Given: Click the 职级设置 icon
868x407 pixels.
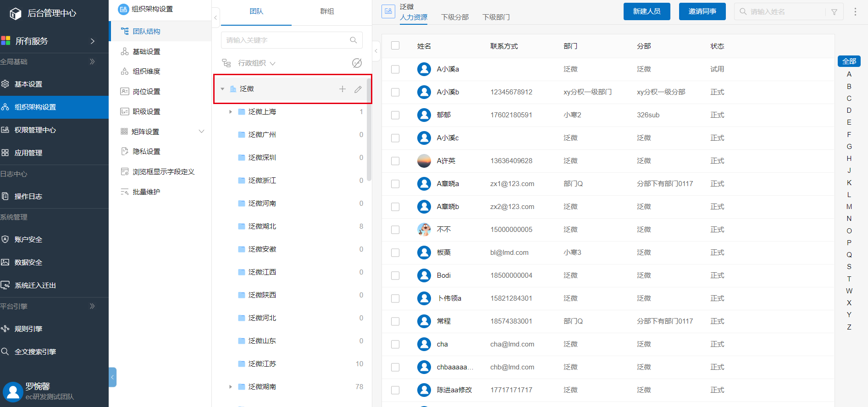Looking at the screenshot, I should tap(125, 111).
